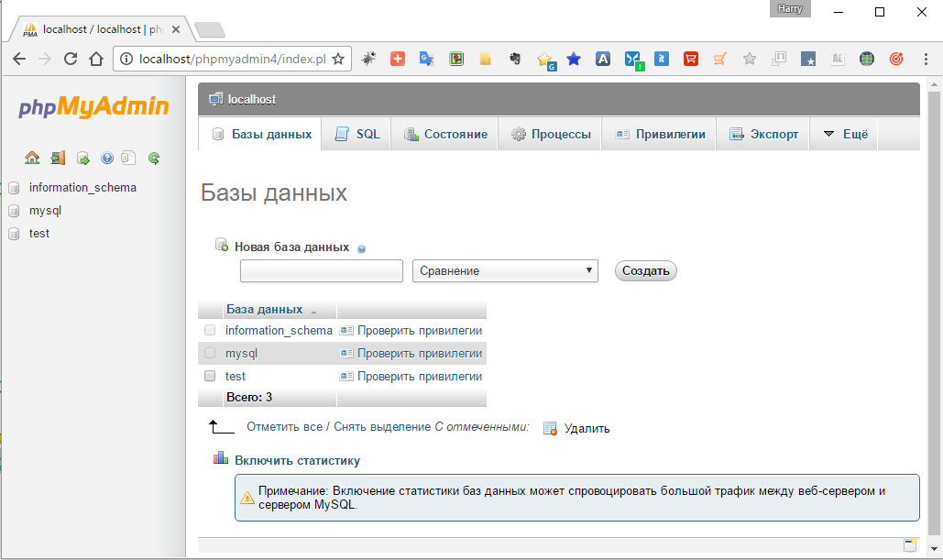Click the Включить статистику link
This screenshot has width=943, height=560.
click(x=297, y=461)
